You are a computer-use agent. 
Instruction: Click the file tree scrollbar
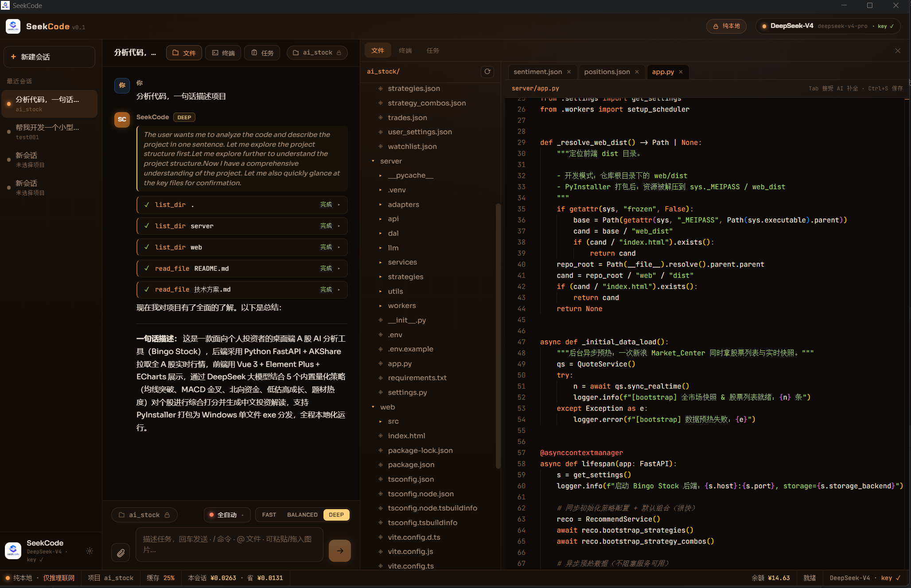coord(498,335)
